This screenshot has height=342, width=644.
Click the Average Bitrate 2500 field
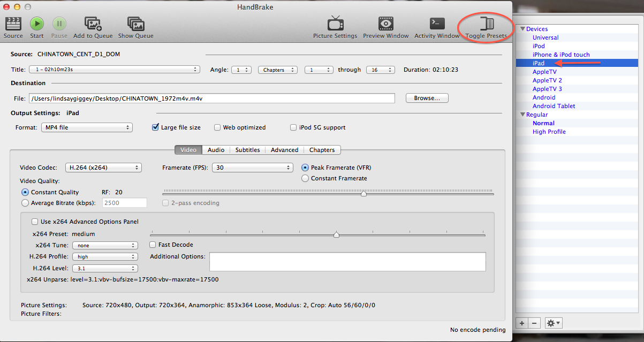[124, 203]
